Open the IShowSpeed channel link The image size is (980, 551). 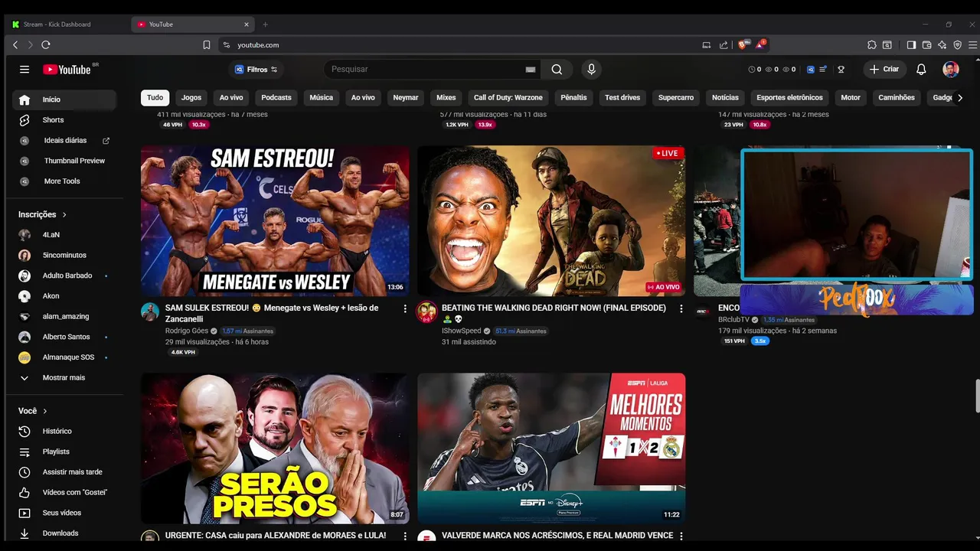point(461,331)
